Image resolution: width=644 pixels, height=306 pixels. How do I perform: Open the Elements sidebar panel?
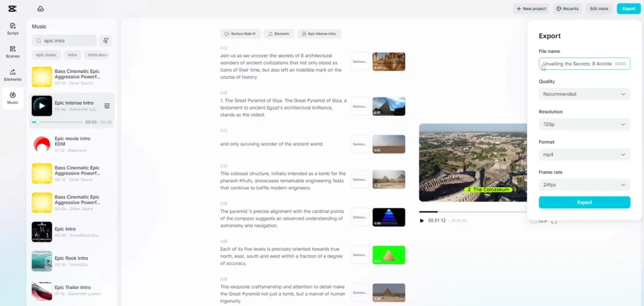pyautogui.click(x=13, y=75)
